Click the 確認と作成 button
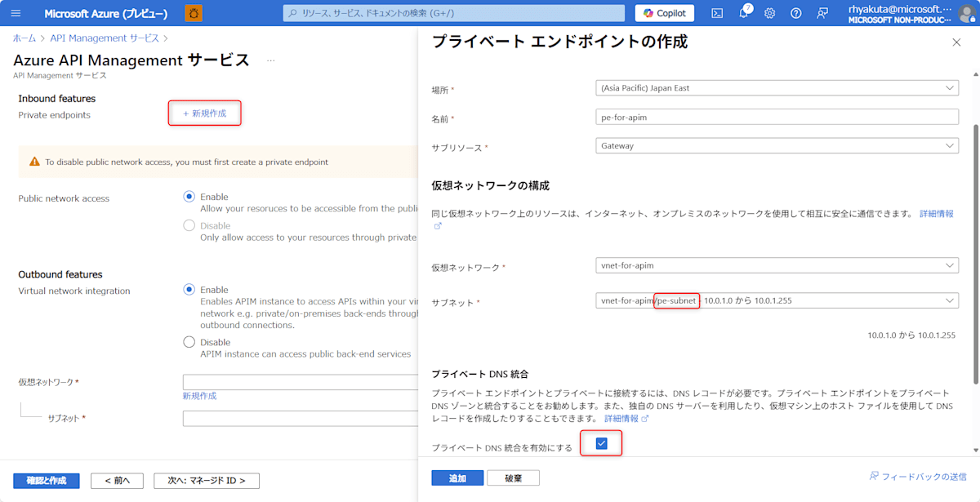 [47, 481]
